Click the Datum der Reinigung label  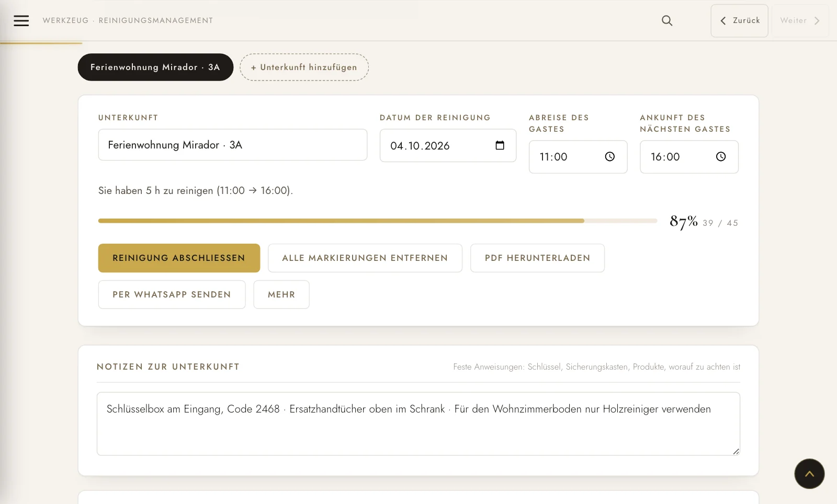tap(435, 118)
